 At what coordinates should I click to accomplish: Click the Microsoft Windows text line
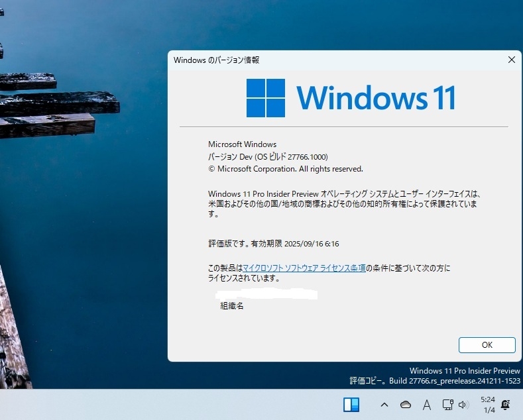(x=242, y=144)
